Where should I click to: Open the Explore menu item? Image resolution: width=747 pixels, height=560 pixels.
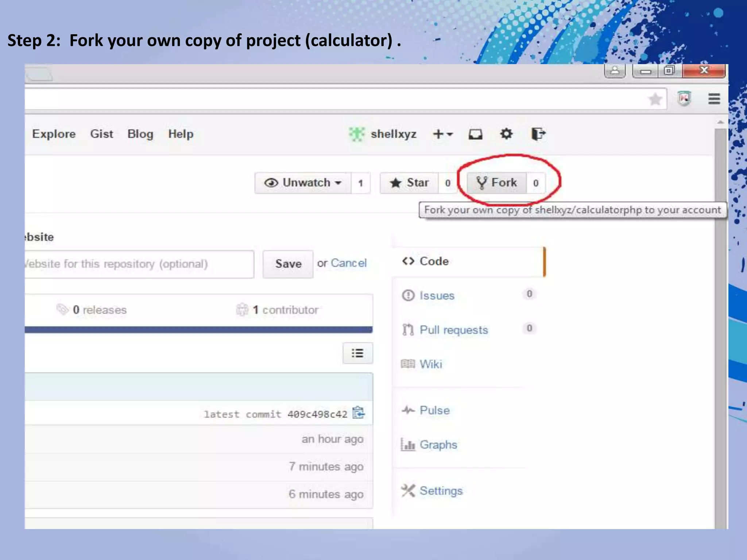click(x=54, y=134)
